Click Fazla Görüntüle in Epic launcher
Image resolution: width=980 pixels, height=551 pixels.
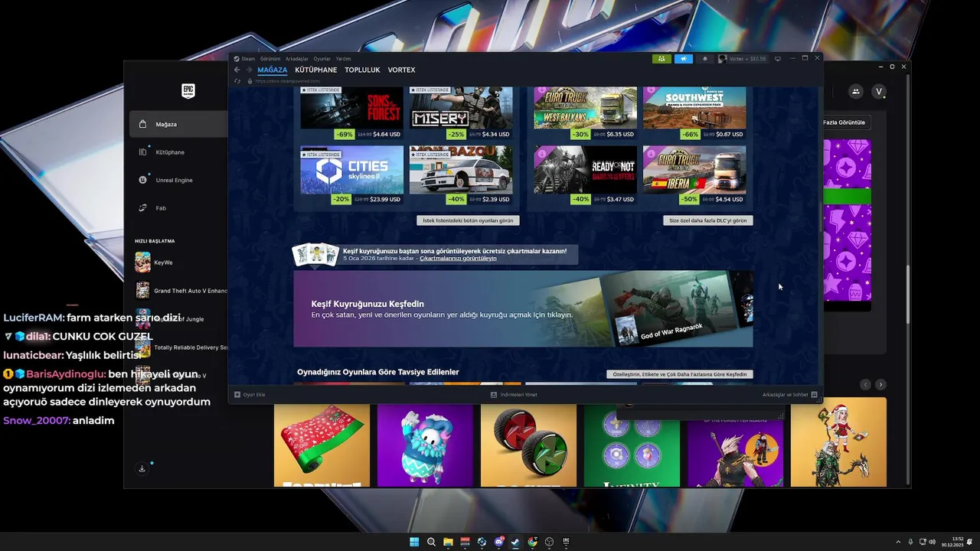tap(845, 122)
